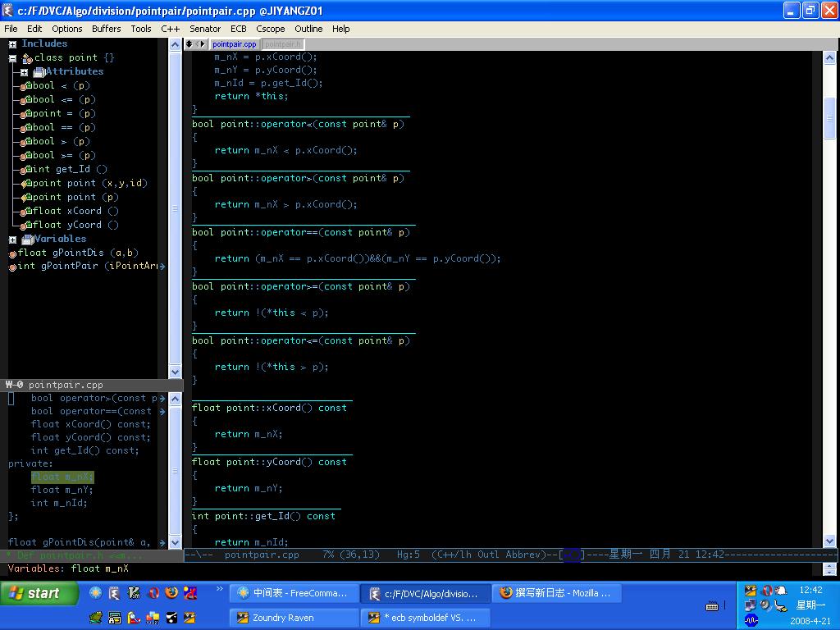Open the Buffers menu

pyautogui.click(x=106, y=29)
